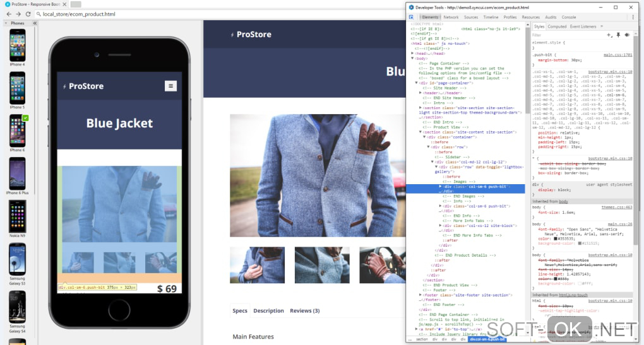This screenshot has width=644, height=345.
Task: Open the glove steering wheel thumbnail on desktop page
Action: 383,265
